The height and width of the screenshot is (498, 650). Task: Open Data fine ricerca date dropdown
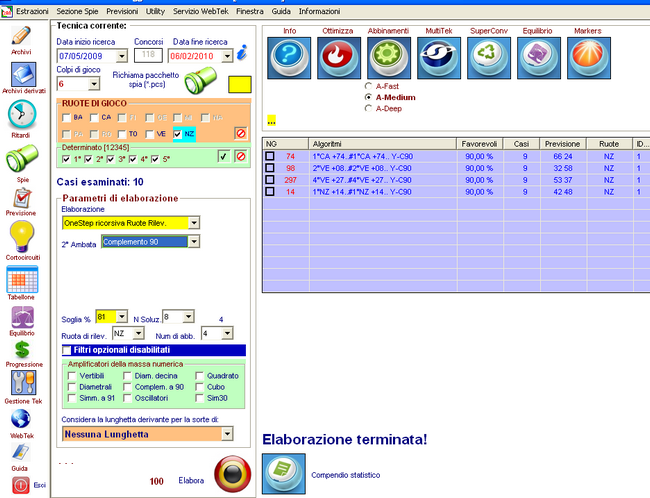click(x=227, y=56)
